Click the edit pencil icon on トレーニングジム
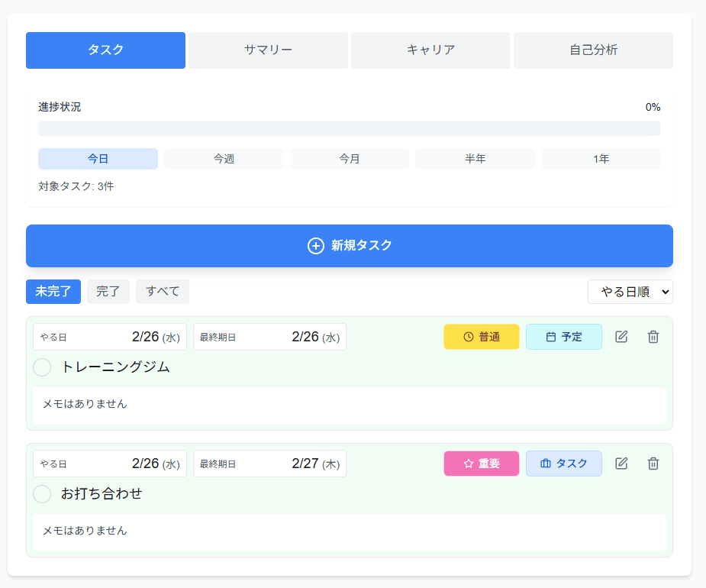The width and height of the screenshot is (706, 588). (x=621, y=336)
